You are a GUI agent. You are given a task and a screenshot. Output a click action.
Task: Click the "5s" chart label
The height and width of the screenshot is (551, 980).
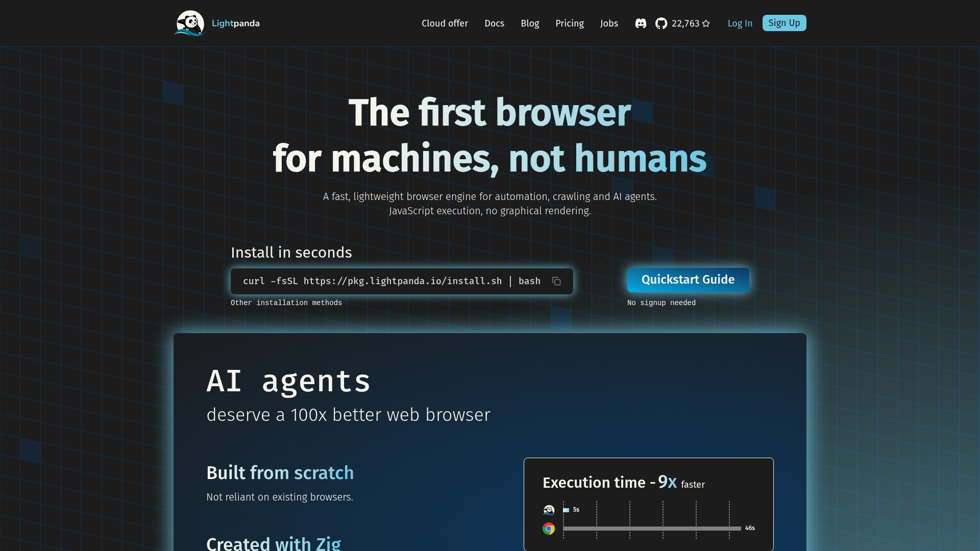coord(576,510)
